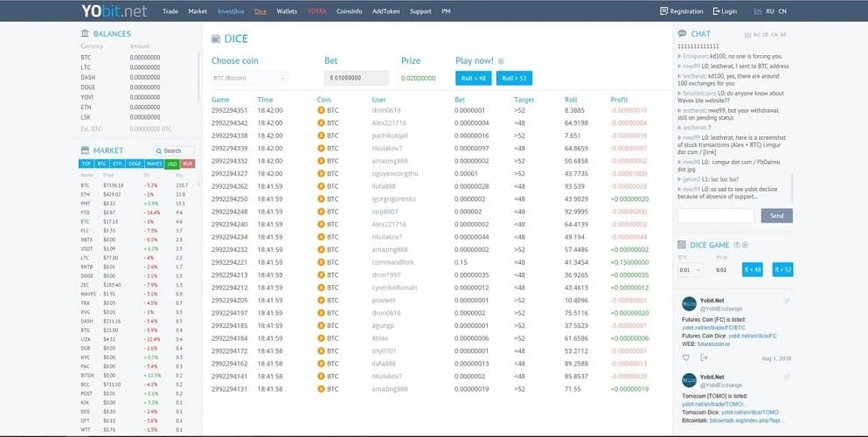Click the balances list scrollbar
The height and width of the screenshot is (437, 868).
coord(198,78)
